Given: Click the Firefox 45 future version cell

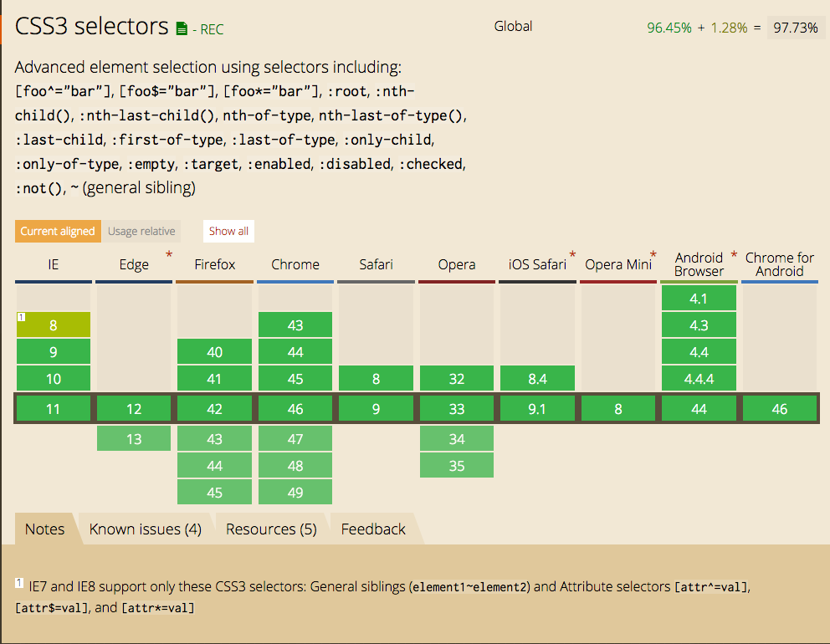Looking at the screenshot, I should click(214, 492).
